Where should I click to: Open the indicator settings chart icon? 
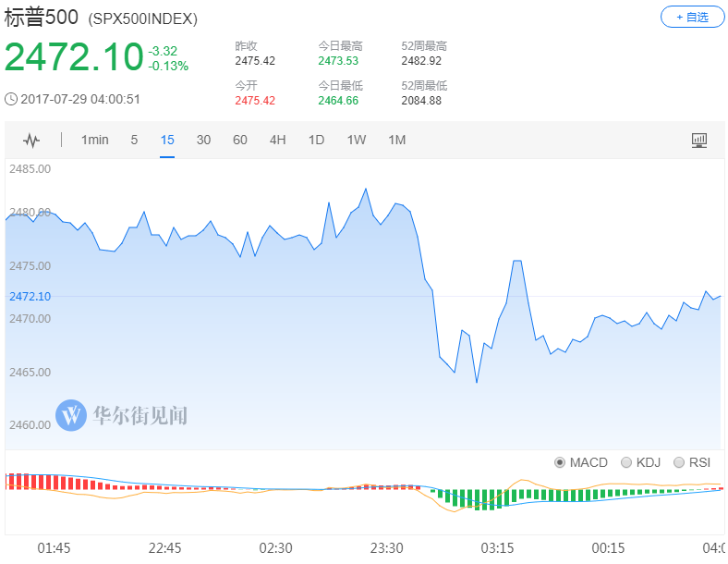coord(698,140)
